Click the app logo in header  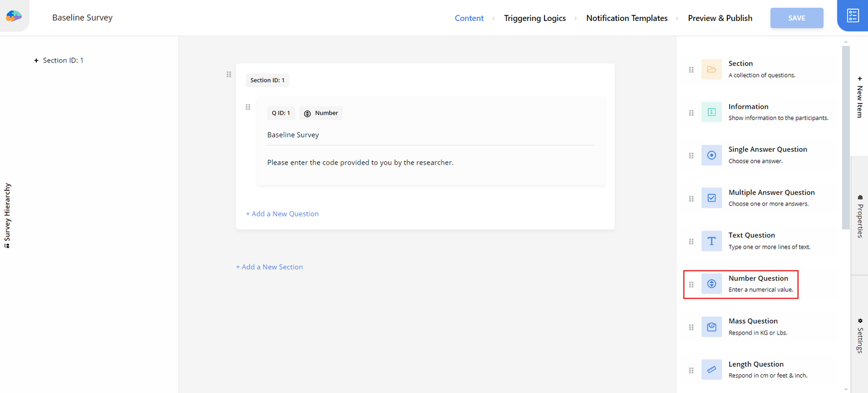[x=14, y=16]
